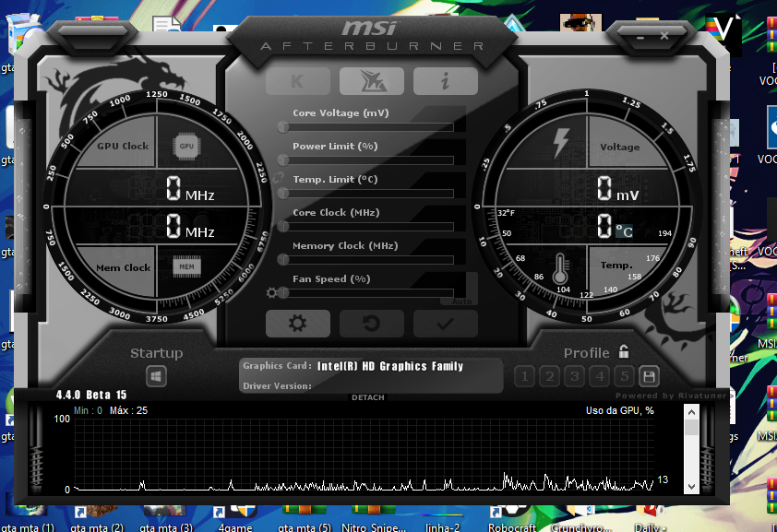Click DETACH to detach the monitoring graph

[367, 397]
